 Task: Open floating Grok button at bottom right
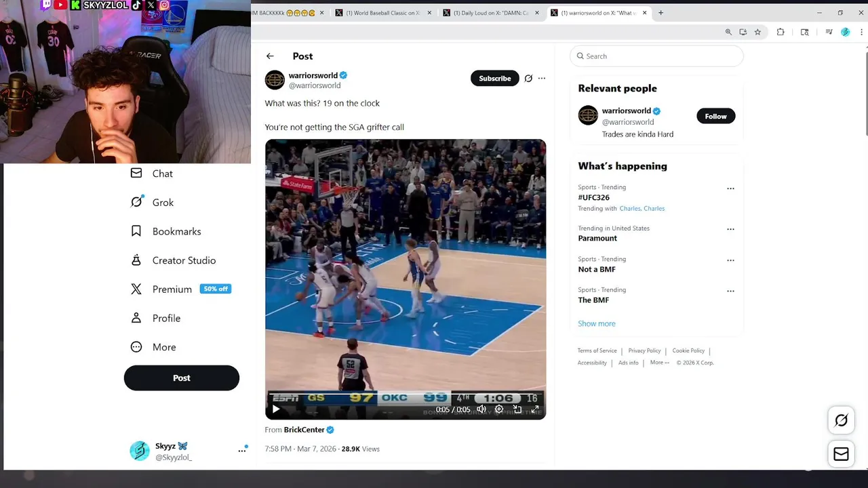tap(841, 421)
